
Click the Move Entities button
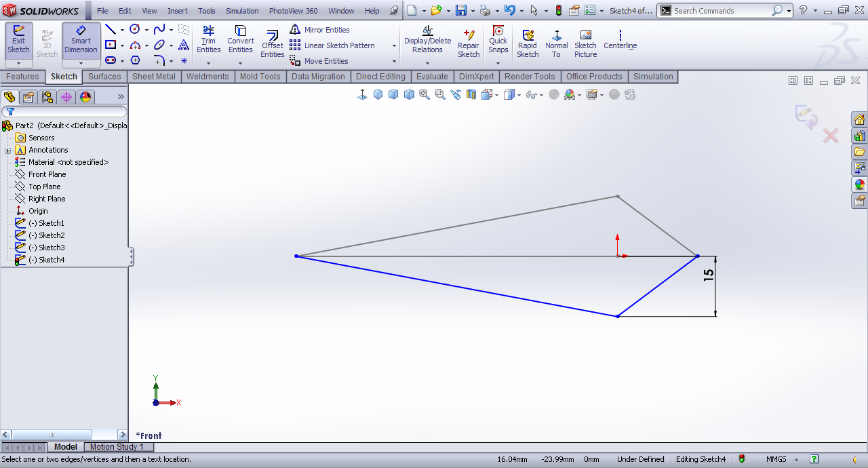click(320, 61)
